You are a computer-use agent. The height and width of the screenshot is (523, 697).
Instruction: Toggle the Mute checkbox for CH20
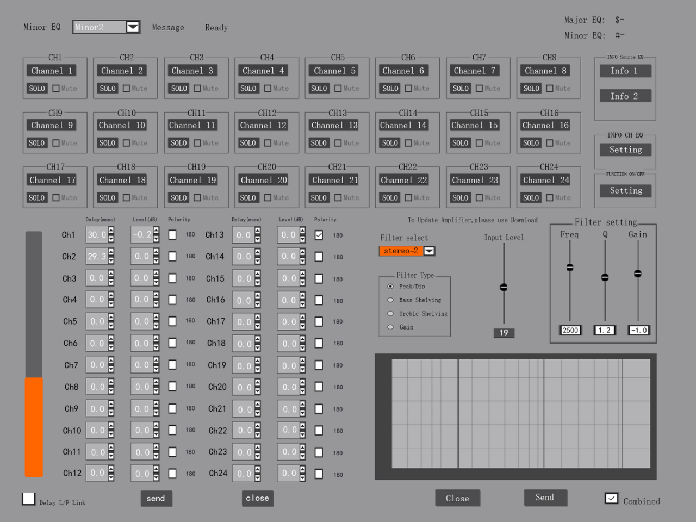coord(269,198)
